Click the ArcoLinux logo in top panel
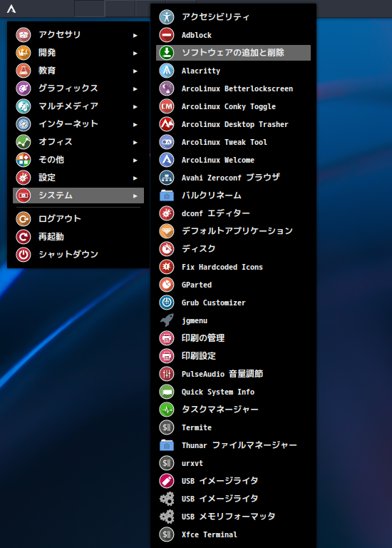Viewport: 392px width, 548px height. pyautogui.click(x=11, y=9)
